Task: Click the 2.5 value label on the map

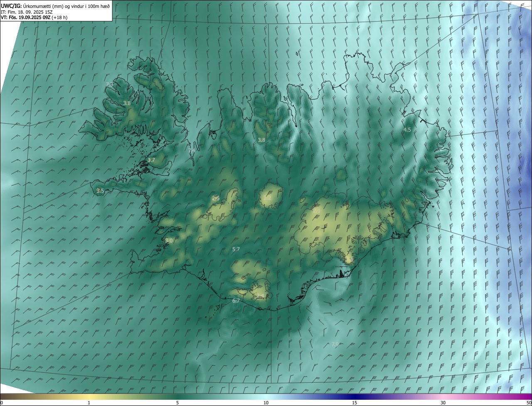Action: tap(216, 198)
